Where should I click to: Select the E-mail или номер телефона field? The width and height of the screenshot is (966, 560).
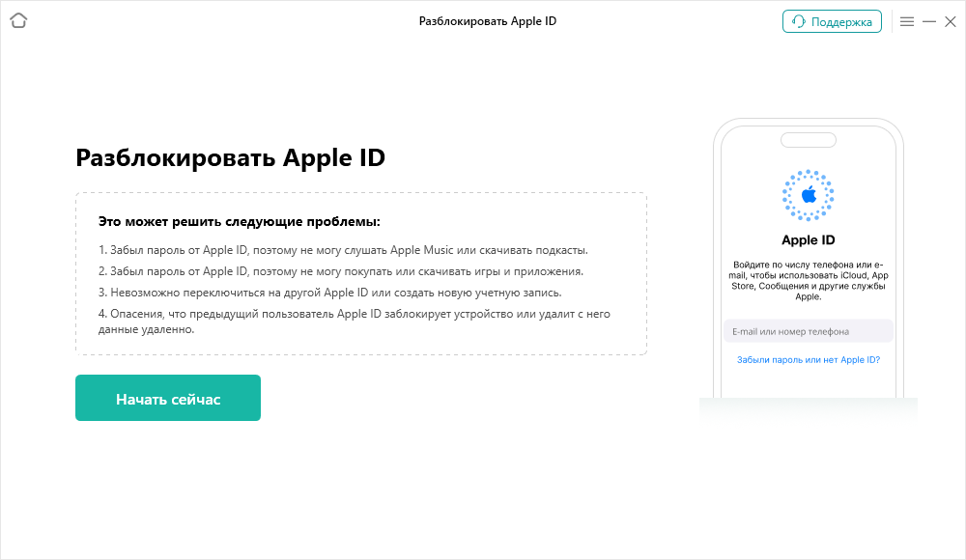pyautogui.click(x=809, y=331)
